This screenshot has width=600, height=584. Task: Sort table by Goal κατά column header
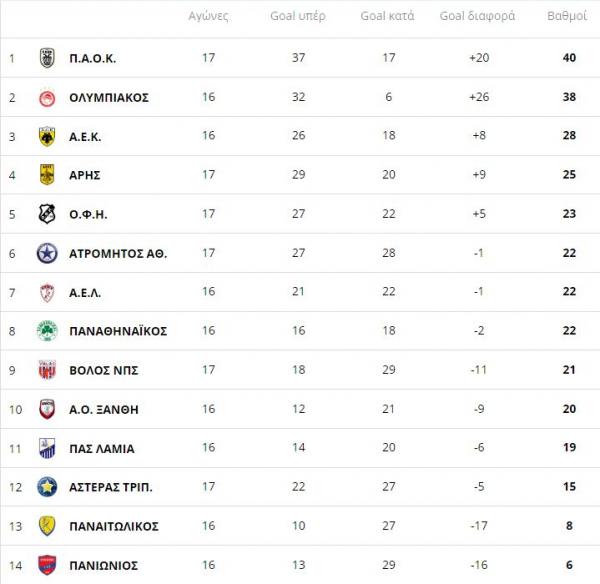tap(388, 17)
